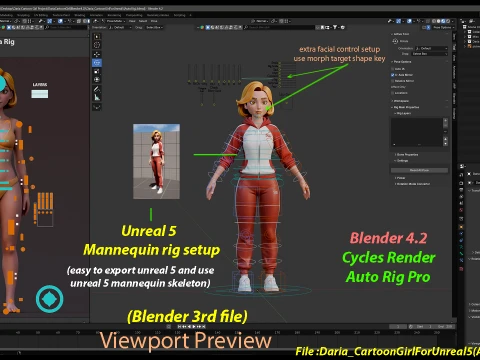
Task: Open Render properties tab icon
Action: 461,183
